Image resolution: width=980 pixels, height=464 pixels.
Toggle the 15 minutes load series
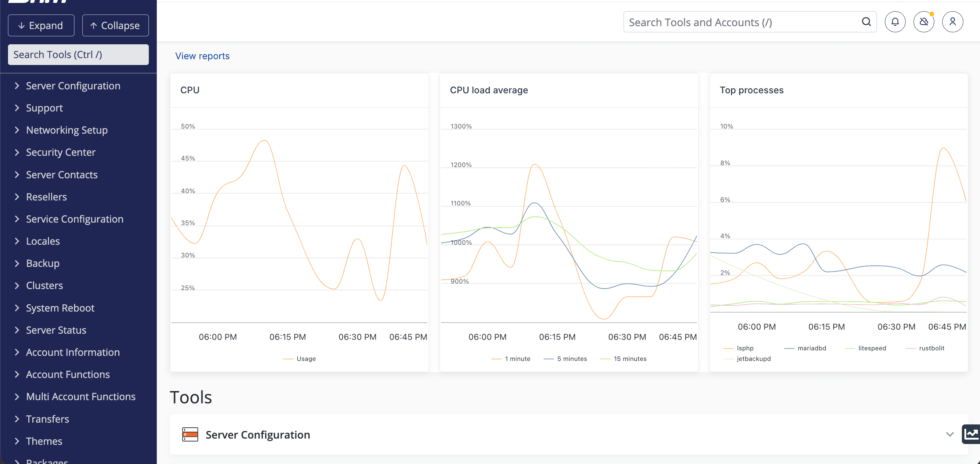[623, 359]
